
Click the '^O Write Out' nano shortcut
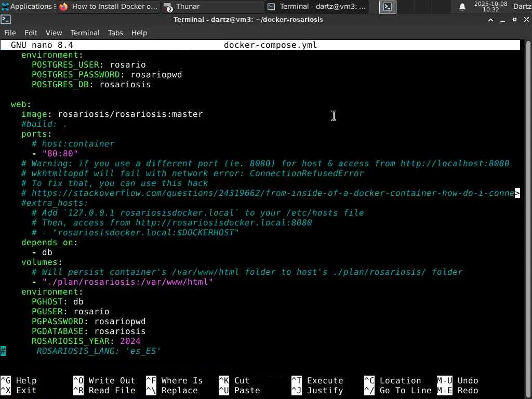[x=104, y=381]
